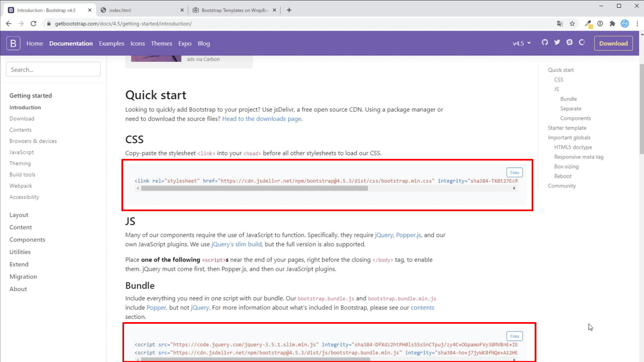Open Chrome three-dot menu
644x362 pixels.
[637, 23]
